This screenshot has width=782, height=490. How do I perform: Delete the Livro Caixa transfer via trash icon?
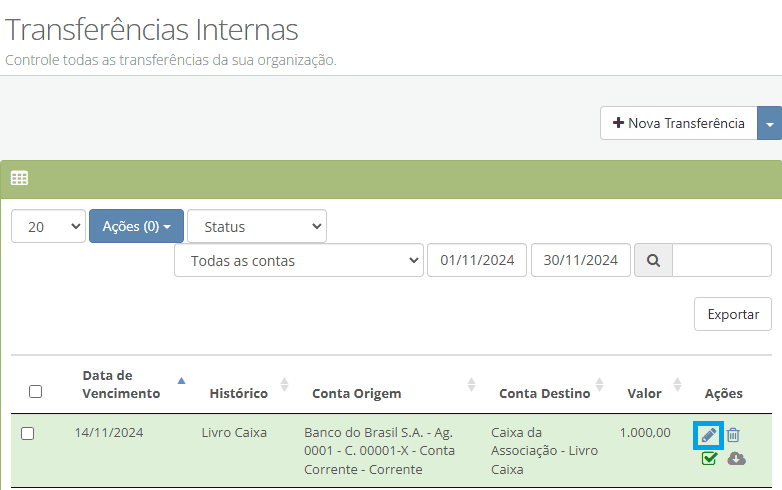733,435
